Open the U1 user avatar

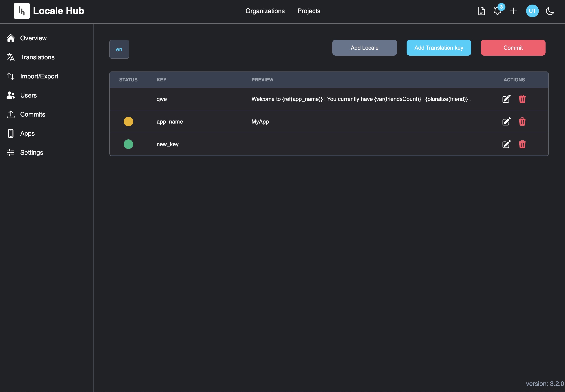(532, 11)
